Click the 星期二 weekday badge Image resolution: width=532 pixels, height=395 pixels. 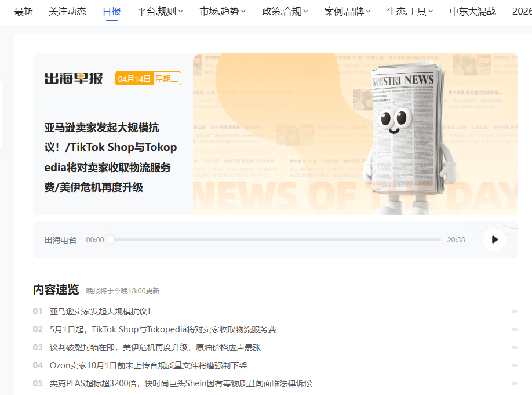[167, 79]
